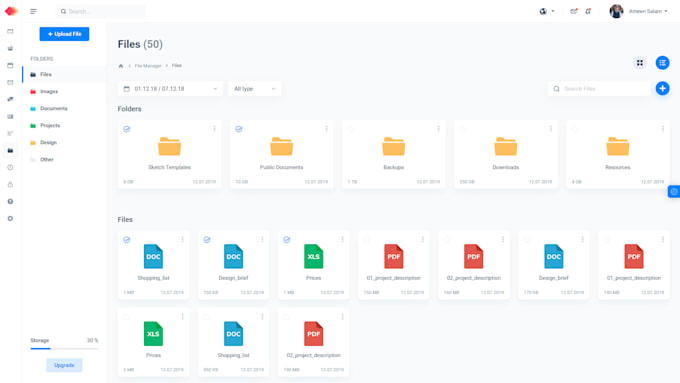The width and height of the screenshot is (680, 383).
Task: Click the blue add plus button
Action: pyautogui.click(x=662, y=88)
